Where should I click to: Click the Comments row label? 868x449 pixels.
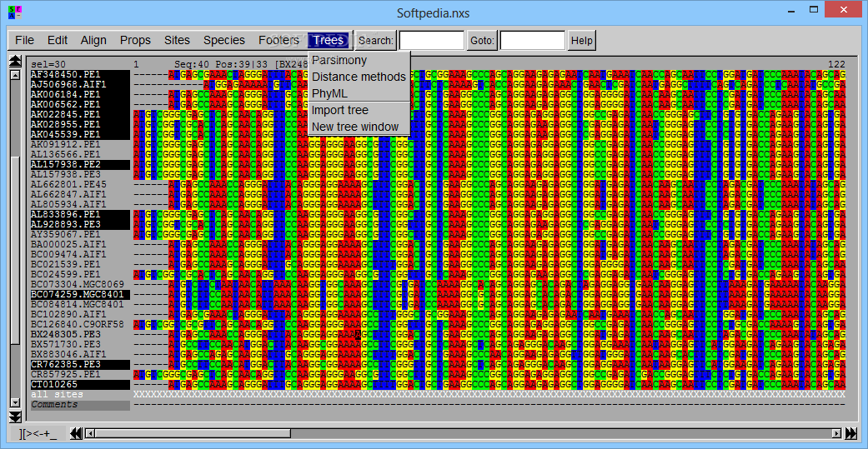tap(80, 405)
